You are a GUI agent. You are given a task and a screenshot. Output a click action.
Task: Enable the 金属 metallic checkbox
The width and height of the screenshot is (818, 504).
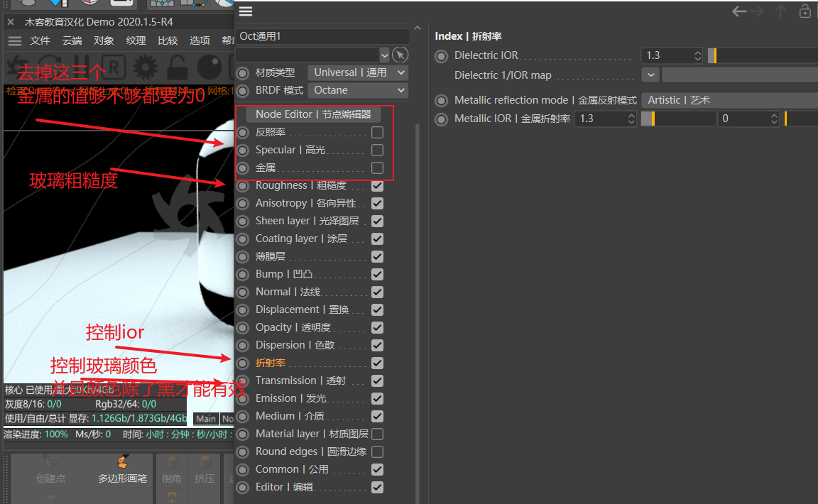pyautogui.click(x=377, y=168)
